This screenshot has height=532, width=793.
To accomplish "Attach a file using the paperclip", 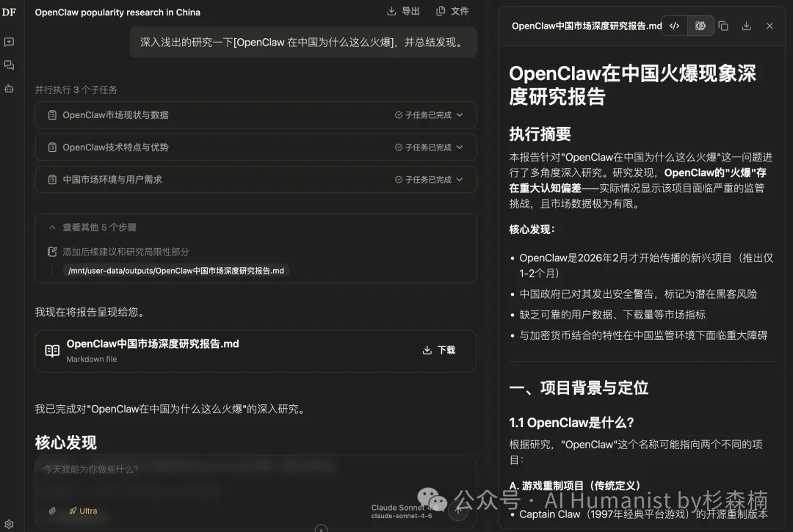I will tap(51, 511).
